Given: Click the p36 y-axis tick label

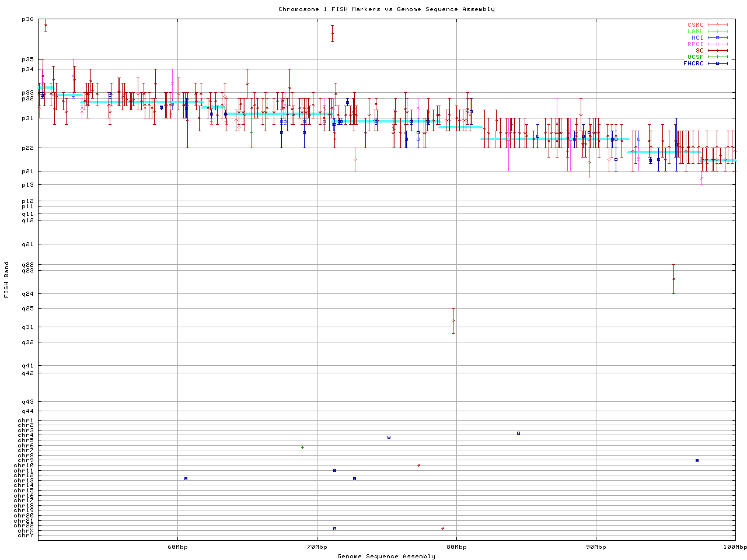Looking at the screenshot, I should tap(27, 19).
